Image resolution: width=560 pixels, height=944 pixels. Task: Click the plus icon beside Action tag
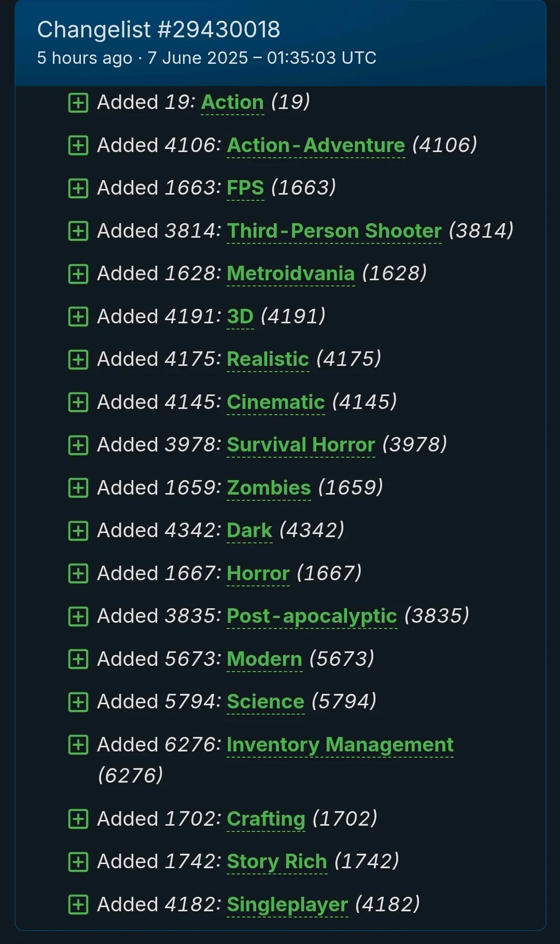tap(78, 103)
